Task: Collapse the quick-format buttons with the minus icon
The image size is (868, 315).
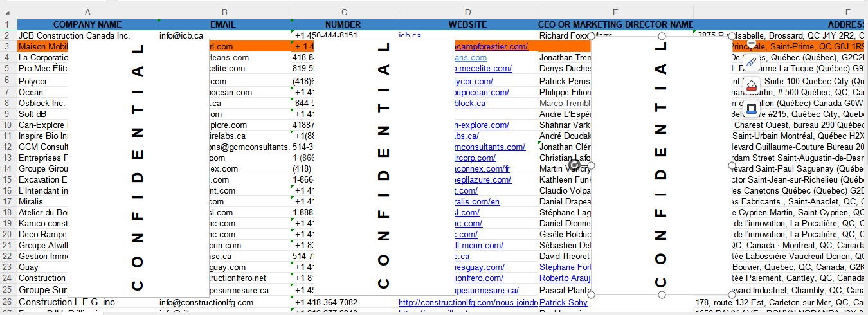Action: tap(751, 42)
